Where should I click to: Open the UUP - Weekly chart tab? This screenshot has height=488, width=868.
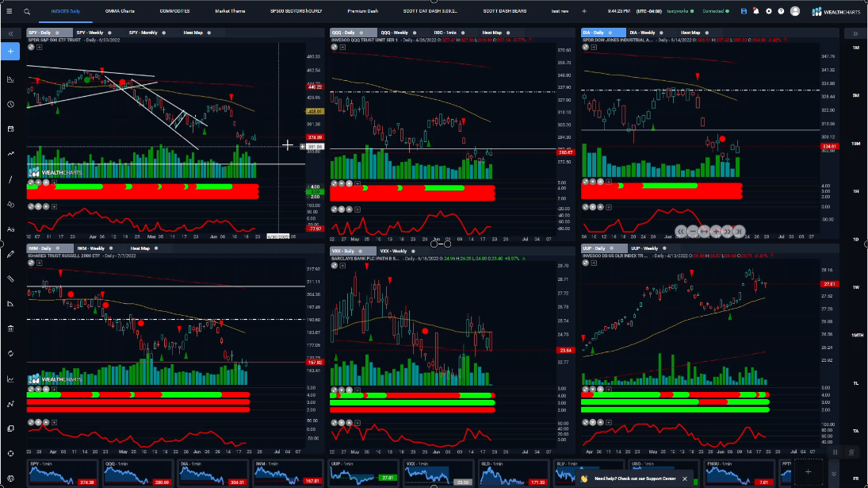644,248
